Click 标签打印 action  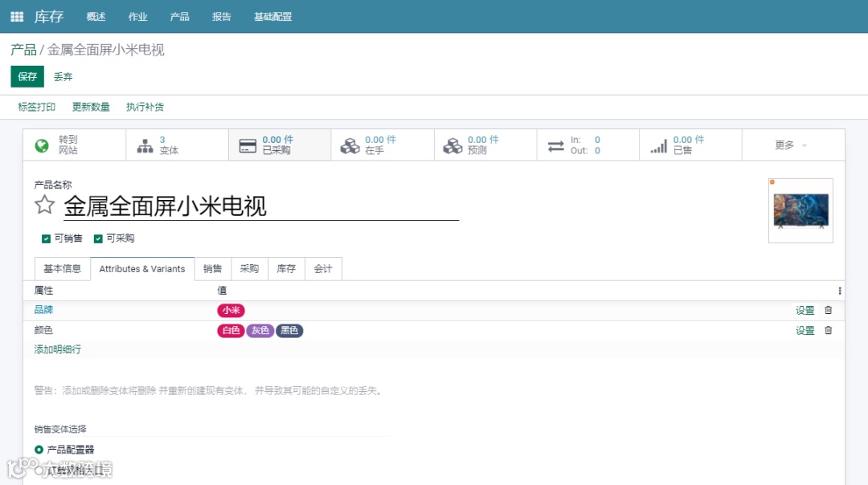(36, 108)
